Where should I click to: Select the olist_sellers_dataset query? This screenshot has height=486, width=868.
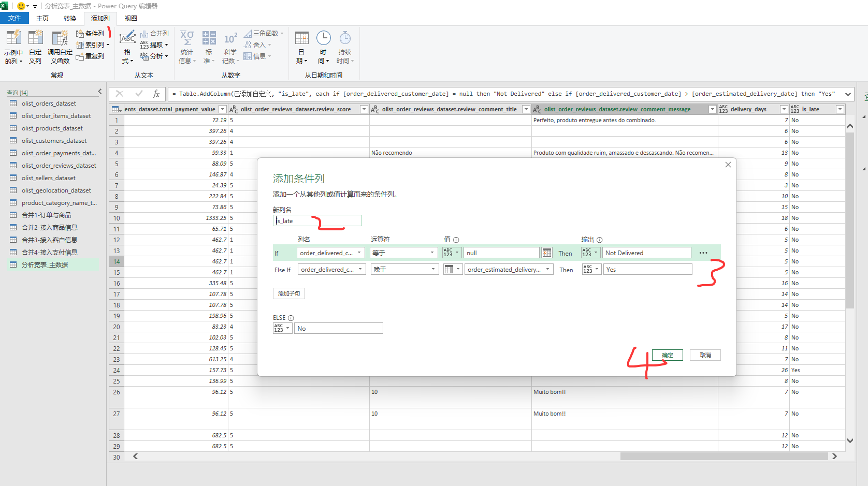(x=48, y=178)
